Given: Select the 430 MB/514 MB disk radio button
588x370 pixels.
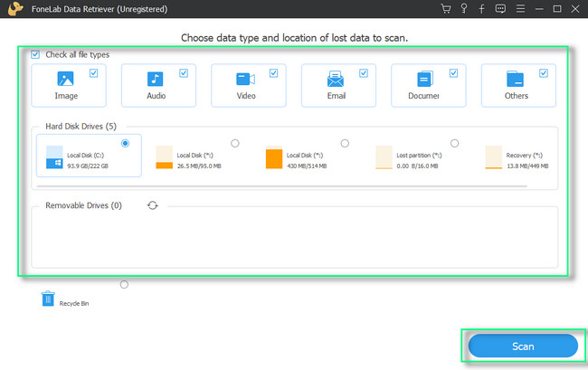Looking at the screenshot, I should pyautogui.click(x=345, y=143).
